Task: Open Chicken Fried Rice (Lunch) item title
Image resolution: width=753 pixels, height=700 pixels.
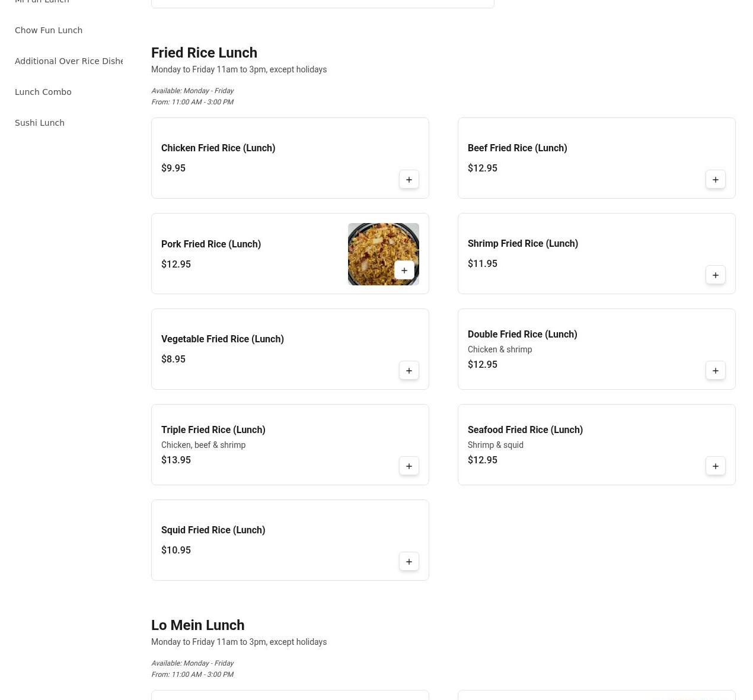Action: [x=218, y=148]
